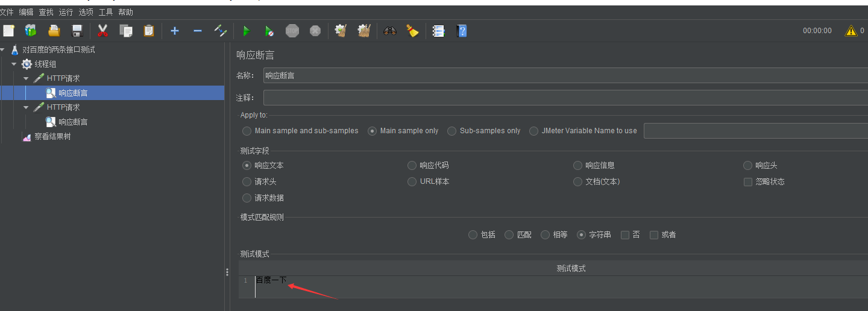Open the 帮助 menu
This screenshot has width=868, height=311.
pos(126,12)
